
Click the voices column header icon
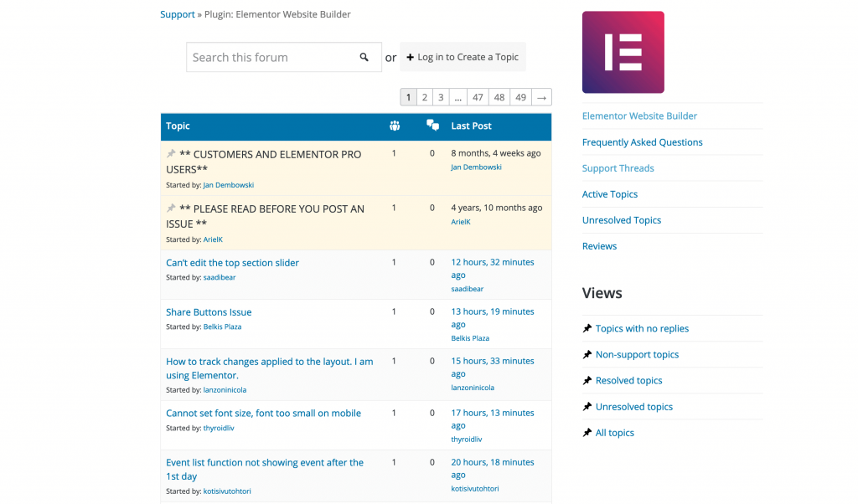394,126
